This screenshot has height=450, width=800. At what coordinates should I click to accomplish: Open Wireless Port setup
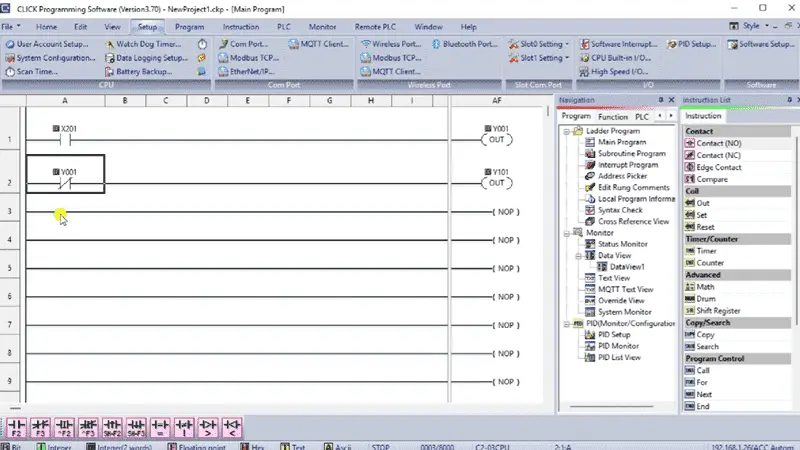point(391,44)
